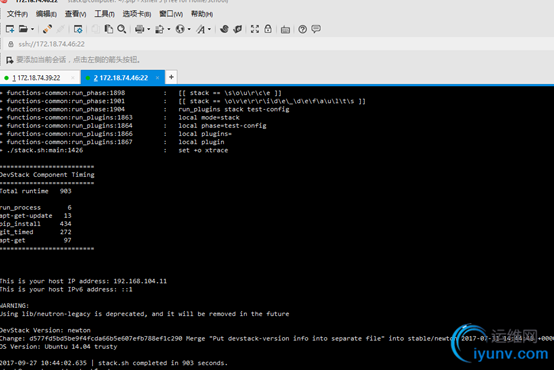Click the Print icon
The height and width of the screenshot is (370, 554).
140,29
